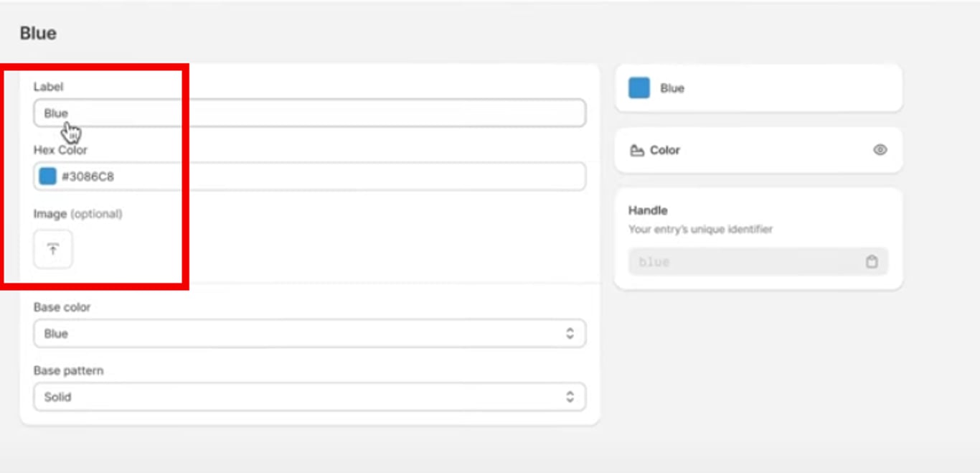980x473 pixels.
Task: Click the Blue page title
Action: [38, 34]
